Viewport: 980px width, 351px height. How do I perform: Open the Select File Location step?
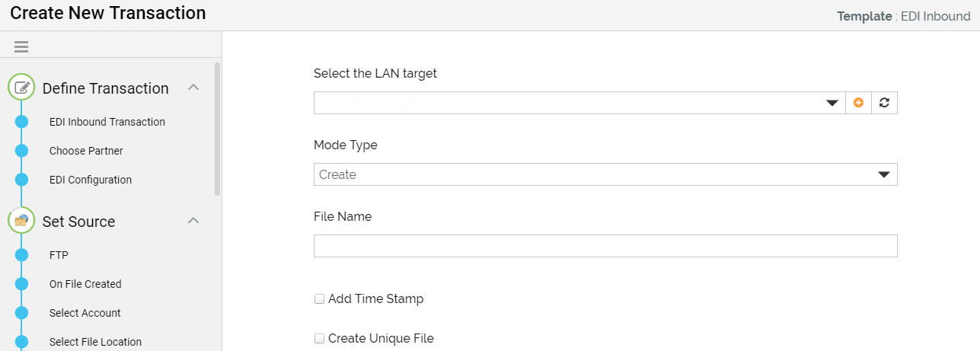coord(95,342)
